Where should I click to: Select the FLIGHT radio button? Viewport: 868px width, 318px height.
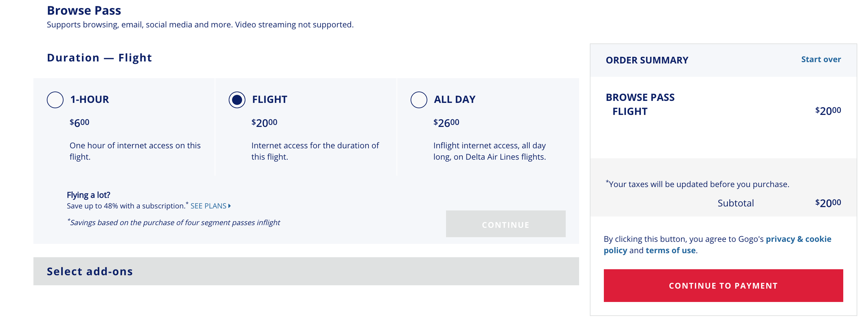point(237,100)
